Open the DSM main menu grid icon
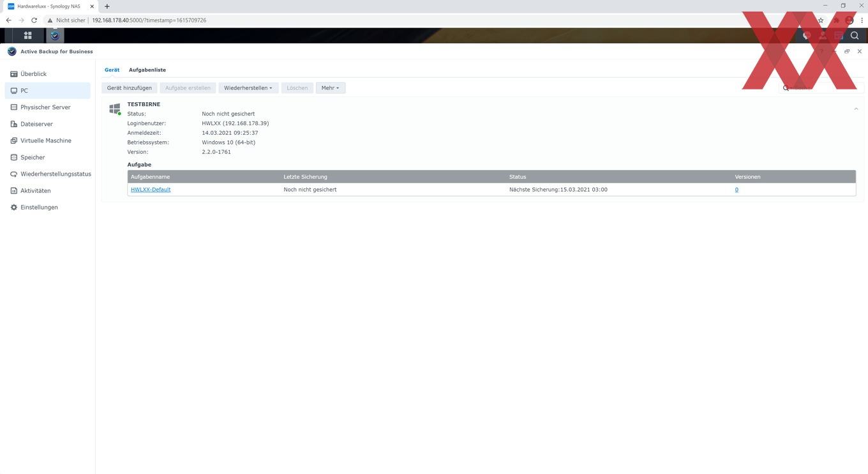868x474 pixels. (27, 36)
